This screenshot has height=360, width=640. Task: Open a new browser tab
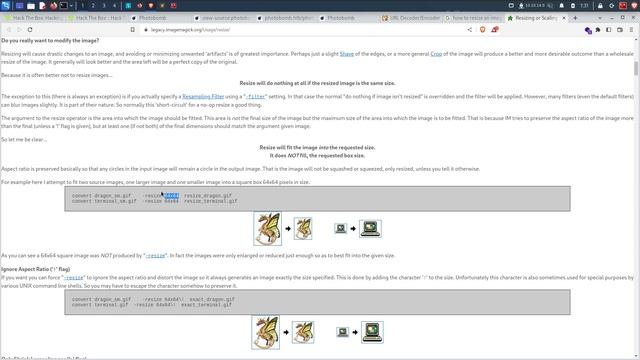click(x=575, y=18)
